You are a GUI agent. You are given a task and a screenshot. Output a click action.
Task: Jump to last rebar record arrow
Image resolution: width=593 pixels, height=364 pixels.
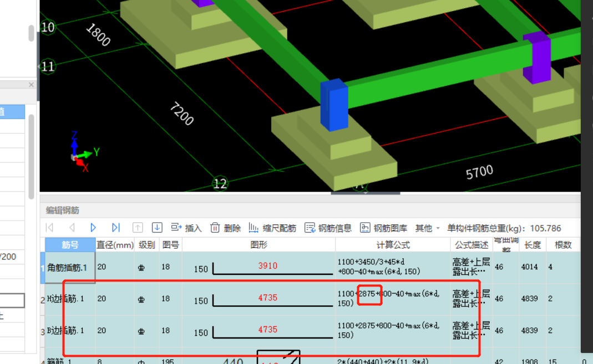coord(116,228)
